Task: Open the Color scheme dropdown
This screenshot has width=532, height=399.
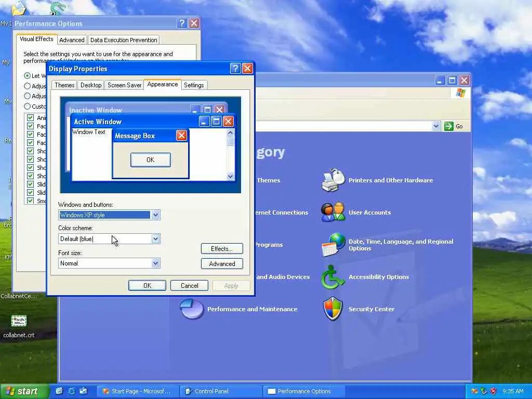Action: (x=155, y=239)
